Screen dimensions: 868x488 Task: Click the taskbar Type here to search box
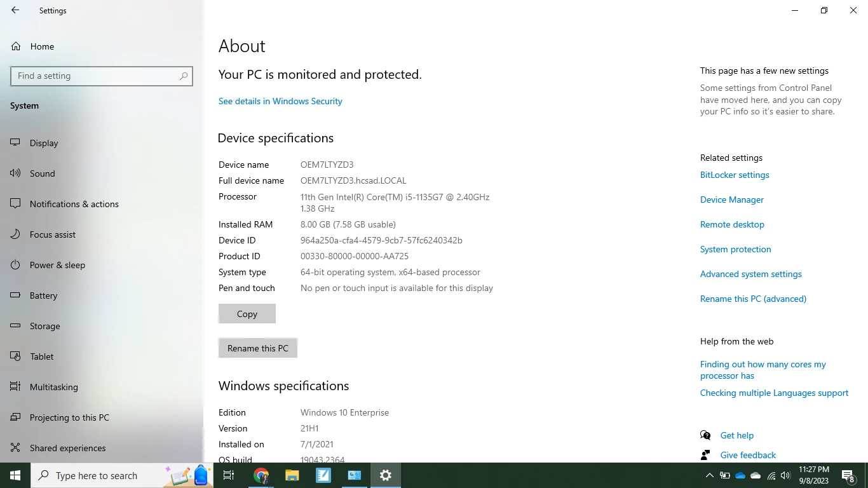122,475
